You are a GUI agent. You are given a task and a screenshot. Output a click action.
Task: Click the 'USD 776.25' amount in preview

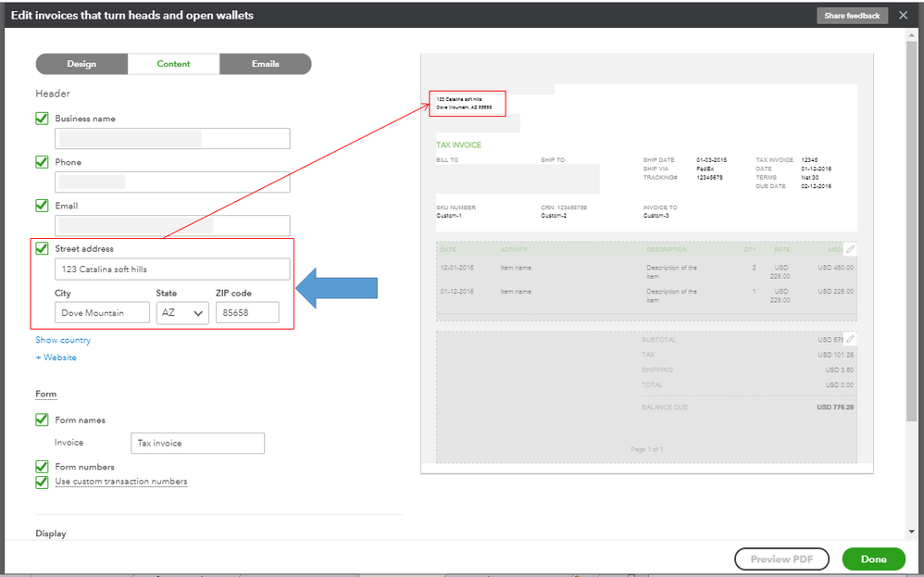tap(835, 408)
